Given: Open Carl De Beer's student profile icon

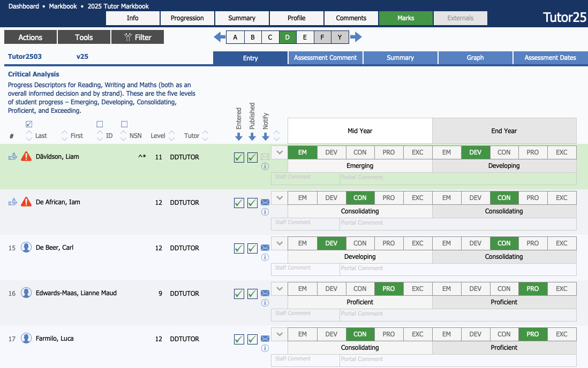Looking at the screenshot, I should point(26,248).
